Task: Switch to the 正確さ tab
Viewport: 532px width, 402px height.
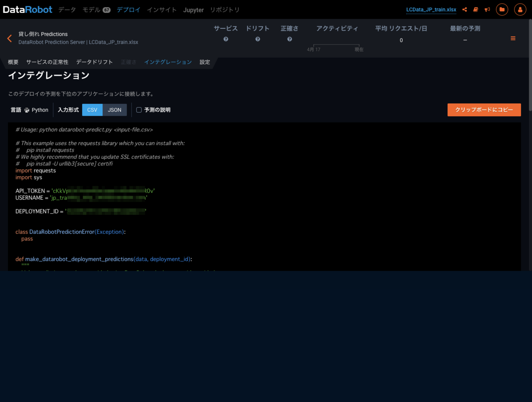Action: [x=129, y=62]
